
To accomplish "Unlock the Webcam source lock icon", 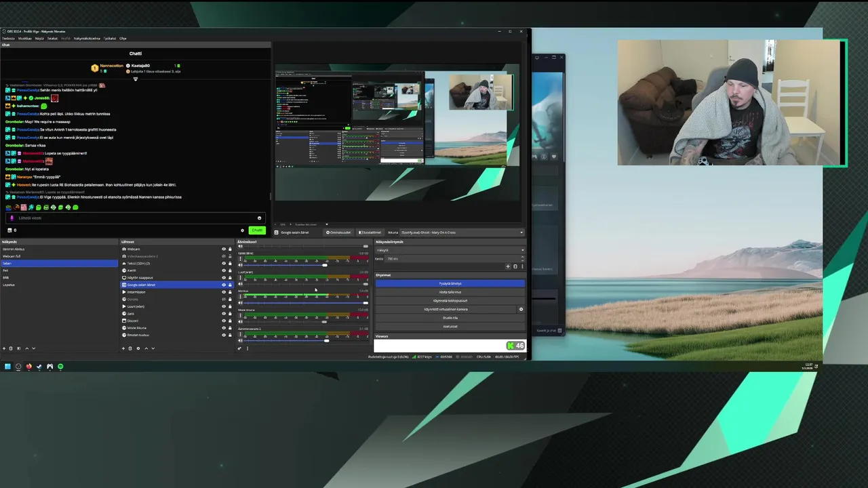I will [x=230, y=249].
